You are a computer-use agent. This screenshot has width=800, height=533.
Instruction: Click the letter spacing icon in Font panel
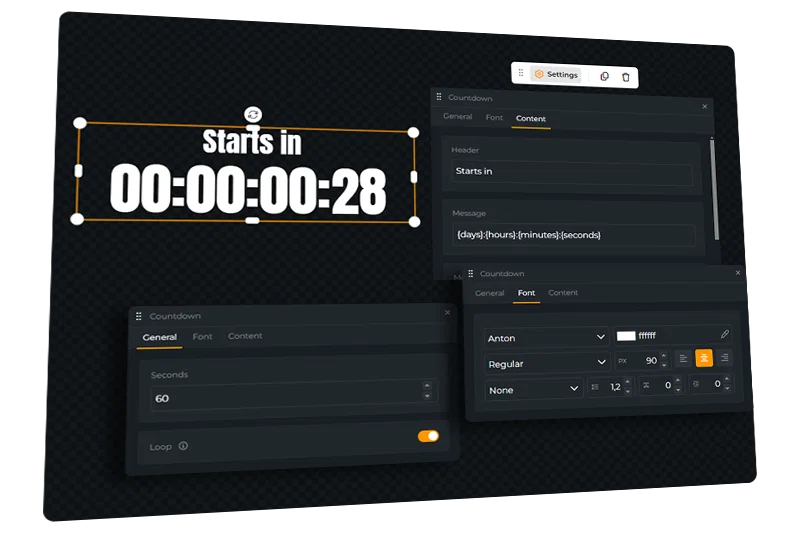[646, 386]
